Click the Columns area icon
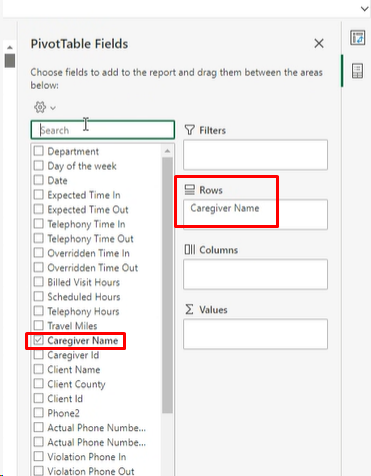 point(190,250)
